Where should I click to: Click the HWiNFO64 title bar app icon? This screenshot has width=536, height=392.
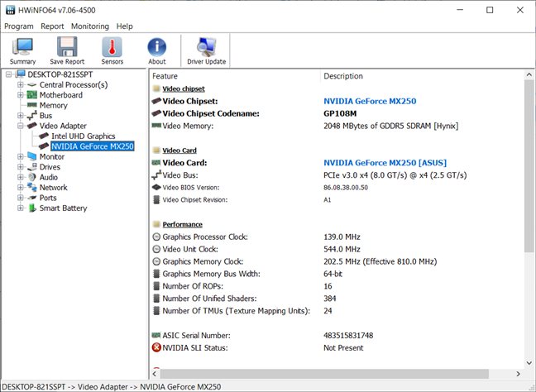[x=10, y=10]
